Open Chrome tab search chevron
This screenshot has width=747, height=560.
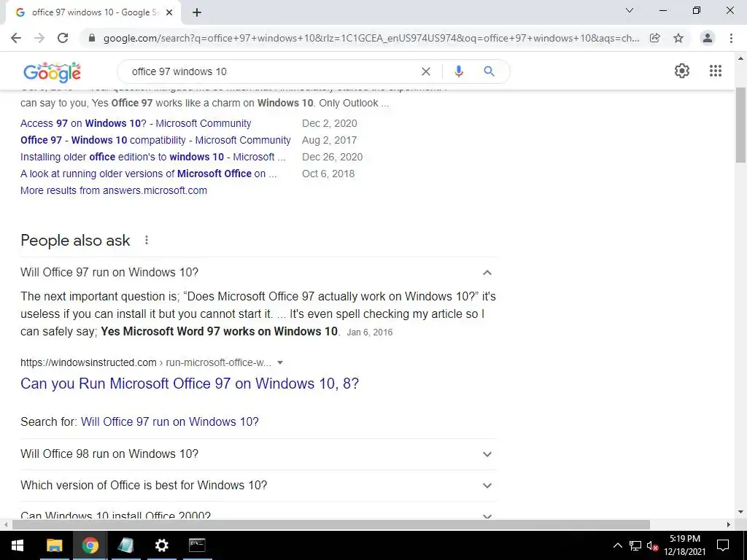(x=630, y=10)
